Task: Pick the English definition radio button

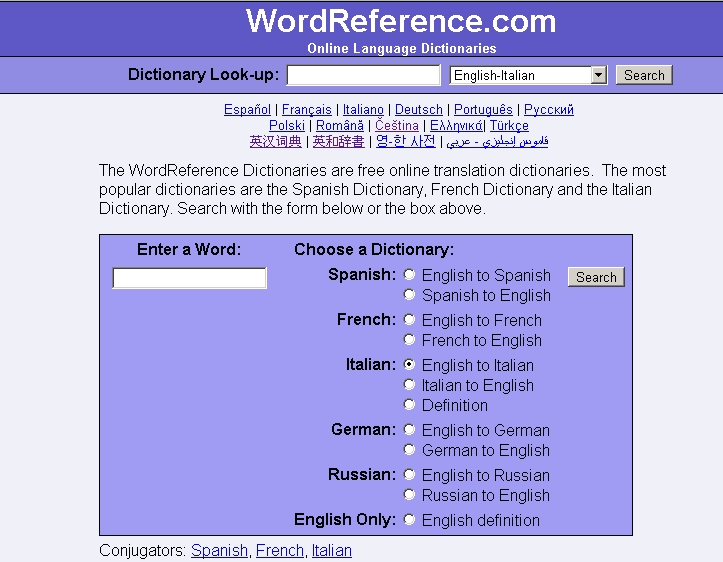Action: click(409, 520)
